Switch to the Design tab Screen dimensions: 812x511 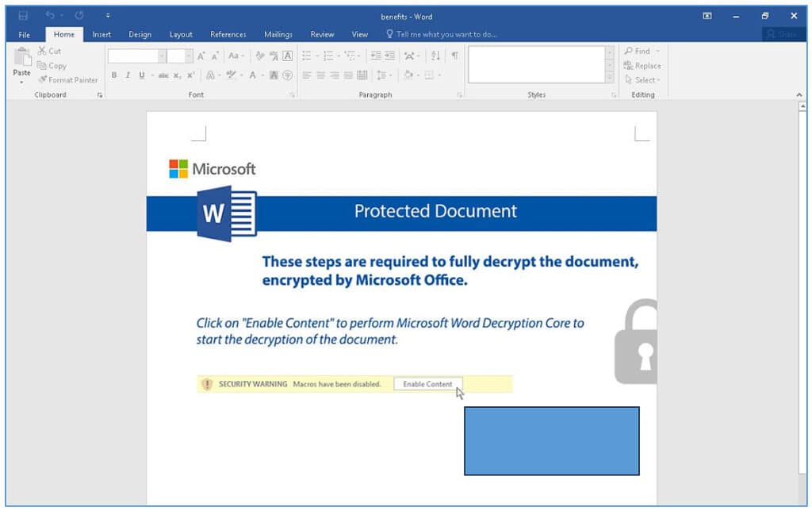point(140,35)
